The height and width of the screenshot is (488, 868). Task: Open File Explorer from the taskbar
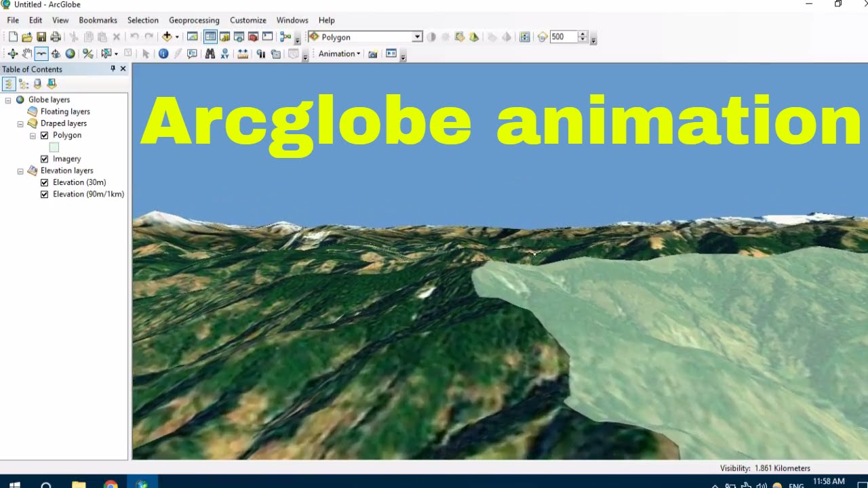pos(79,484)
